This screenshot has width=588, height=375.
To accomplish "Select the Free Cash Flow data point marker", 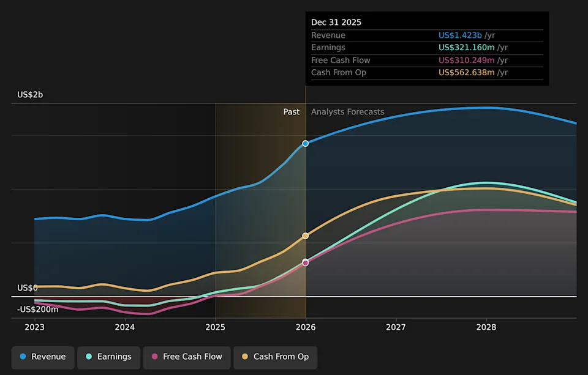I will click(306, 263).
